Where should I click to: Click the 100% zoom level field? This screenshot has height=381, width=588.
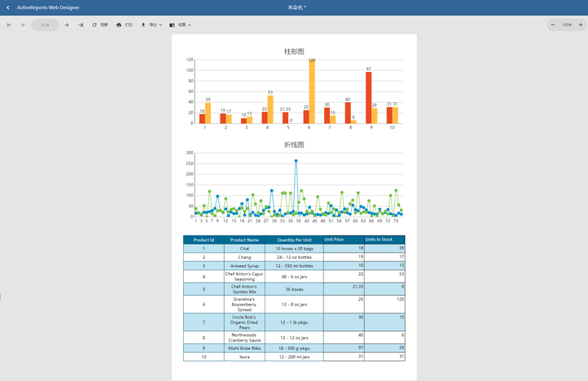[x=567, y=25]
